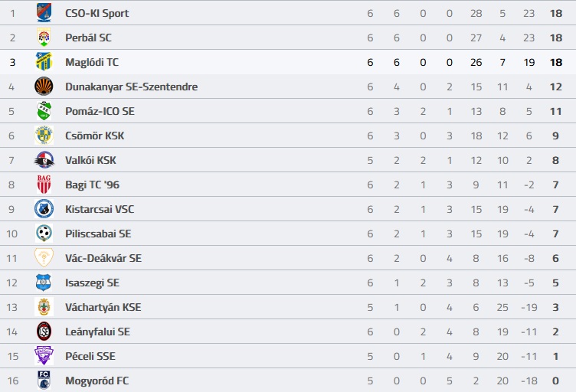Image resolution: width=576 pixels, height=392 pixels.
Task: Click the CSO-KI Sport club crest
Action: coord(44,13)
